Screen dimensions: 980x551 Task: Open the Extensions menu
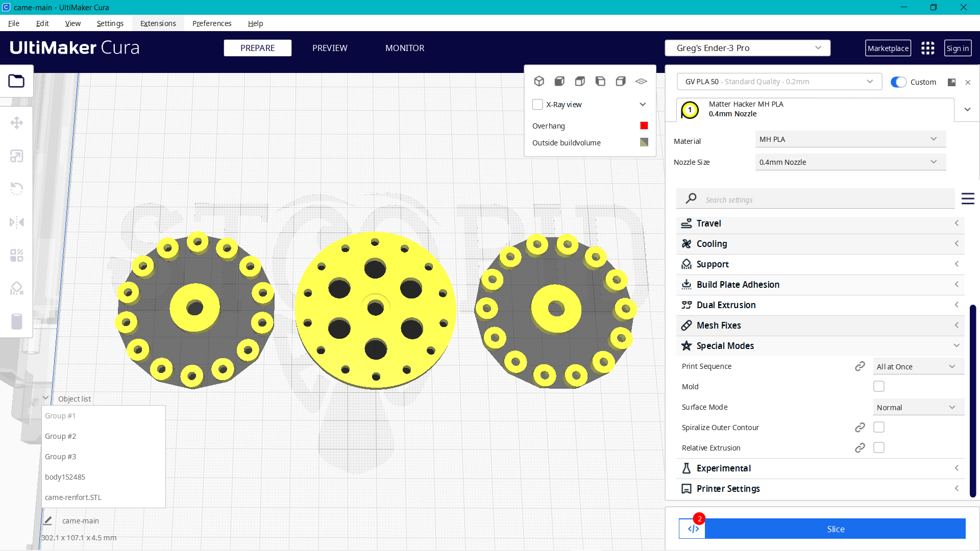click(158, 23)
